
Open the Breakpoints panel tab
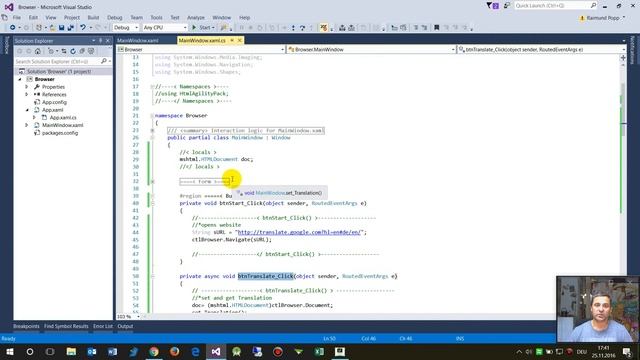(x=26, y=326)
